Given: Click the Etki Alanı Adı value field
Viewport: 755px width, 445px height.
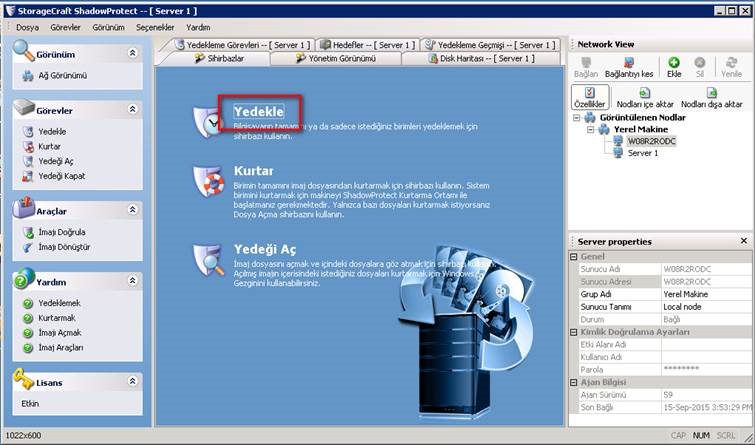Looking at the screenshot, I should coord(706,344).
